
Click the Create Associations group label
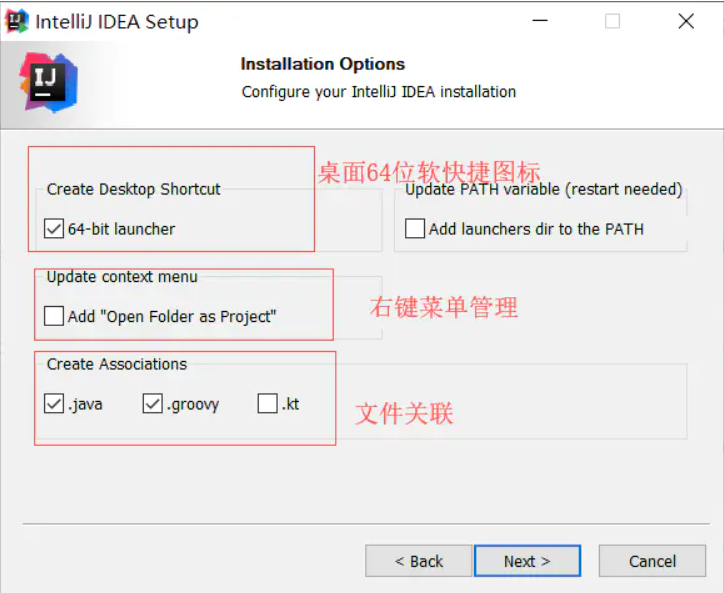(x=117, y=364)
